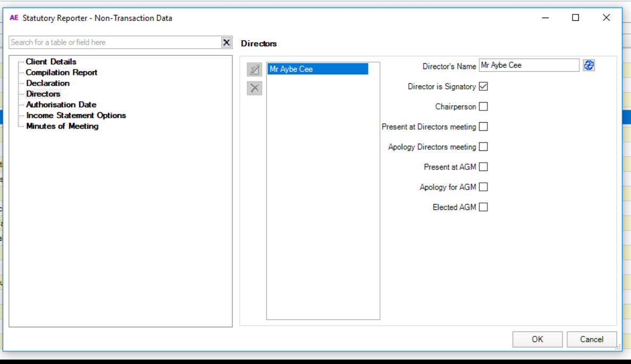Select Compilation Report tree node
This screenshot has width=631, height=364.
click(62, 72)
